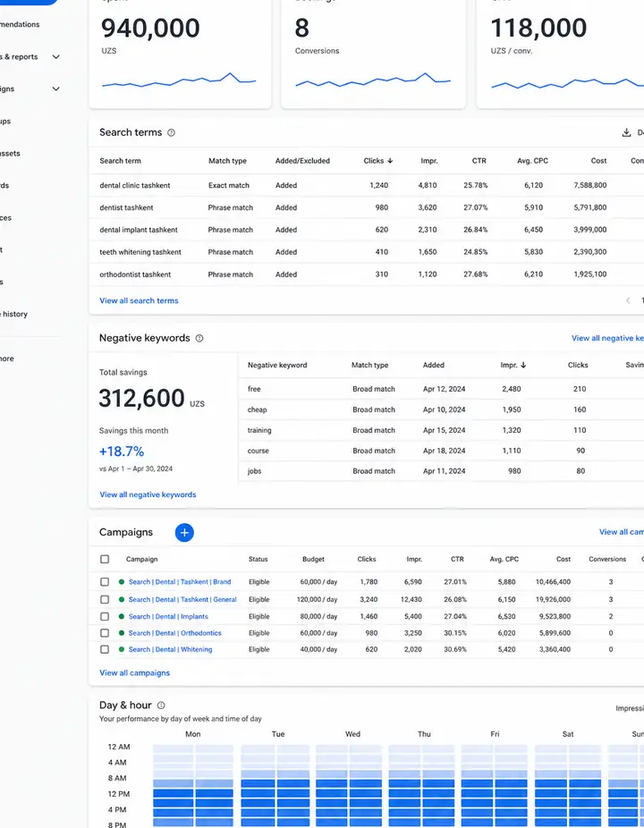Toggle the select-all campaigns checkbox in header
The height and width of the screenshot is (828, 644).
105,559
